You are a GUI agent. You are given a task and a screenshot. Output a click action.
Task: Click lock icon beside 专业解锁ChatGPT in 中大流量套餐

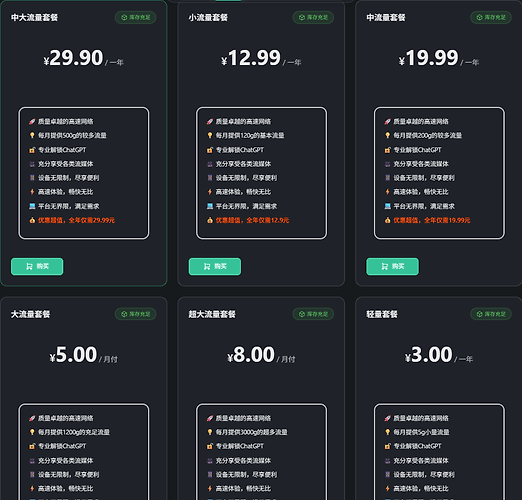click(x=32, y=150)
